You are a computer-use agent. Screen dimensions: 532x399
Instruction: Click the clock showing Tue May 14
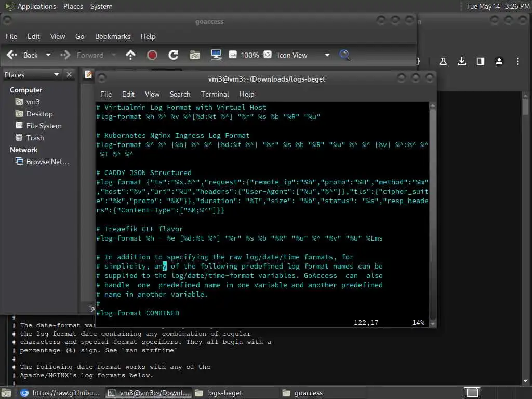pyautogui.click(x=497, y=6)
